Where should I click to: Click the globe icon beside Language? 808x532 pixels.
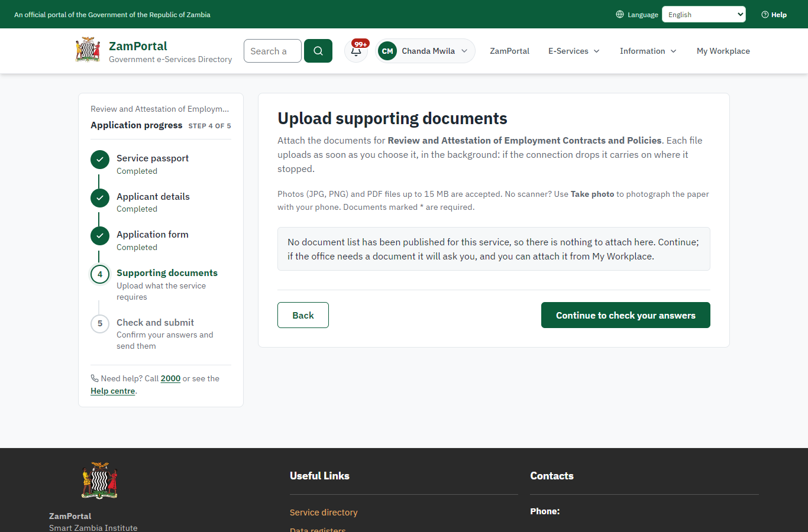tap(620, 14)
